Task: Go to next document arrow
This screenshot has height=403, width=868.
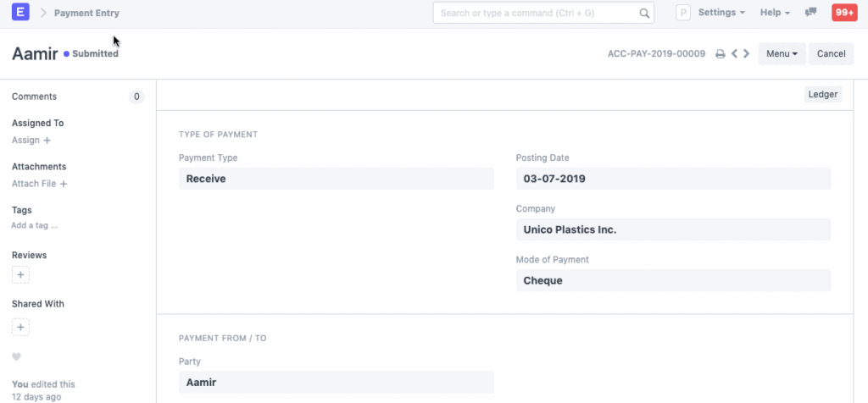Action: click(746, 54)
